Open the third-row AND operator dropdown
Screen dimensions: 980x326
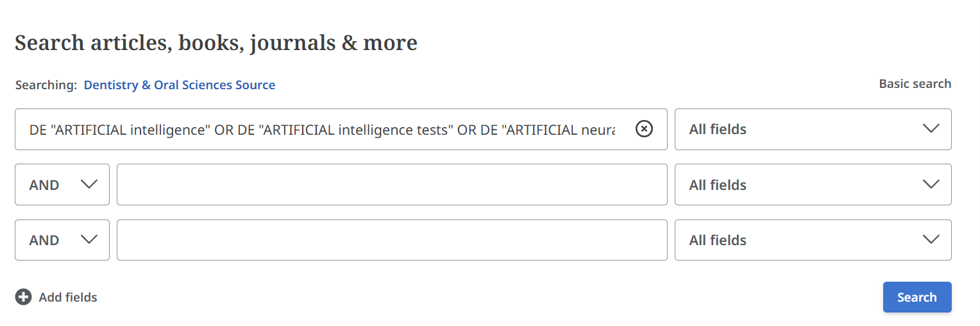pyautogui.click(x=62, y=240)
